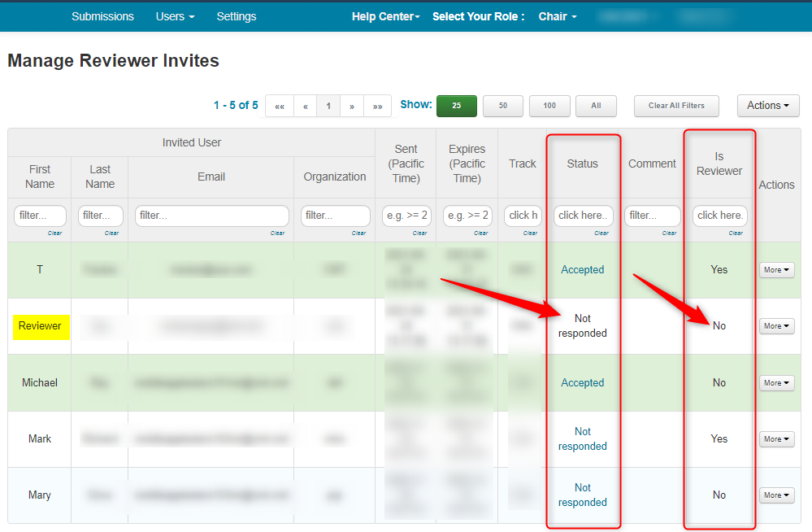Clear the Last Name filter
812x532 pixels.
(x=111, y=233)
